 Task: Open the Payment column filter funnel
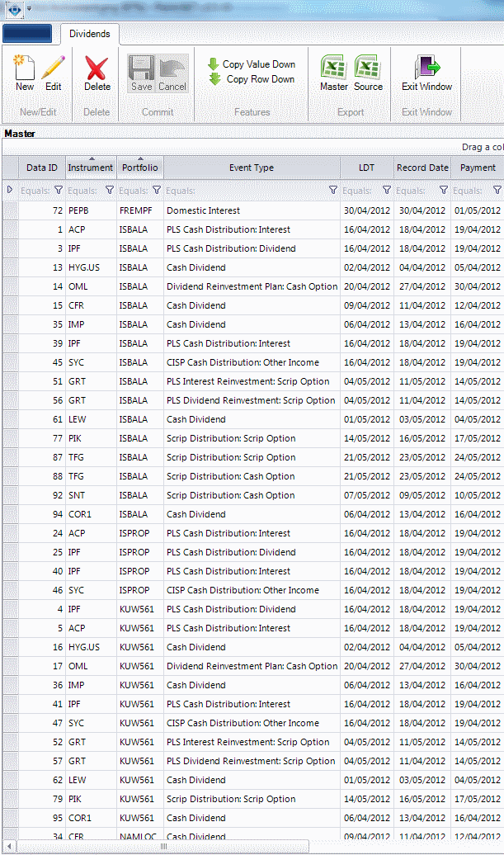(497, 191)
